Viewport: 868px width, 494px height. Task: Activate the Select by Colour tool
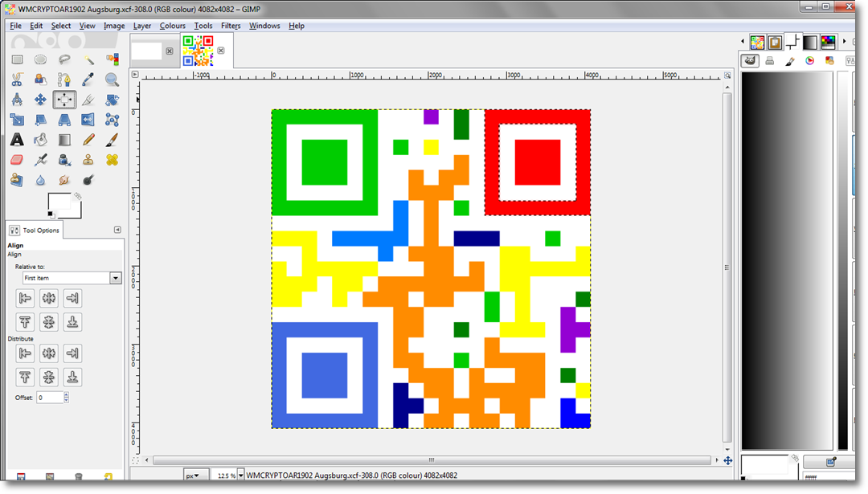coord(112,59)
